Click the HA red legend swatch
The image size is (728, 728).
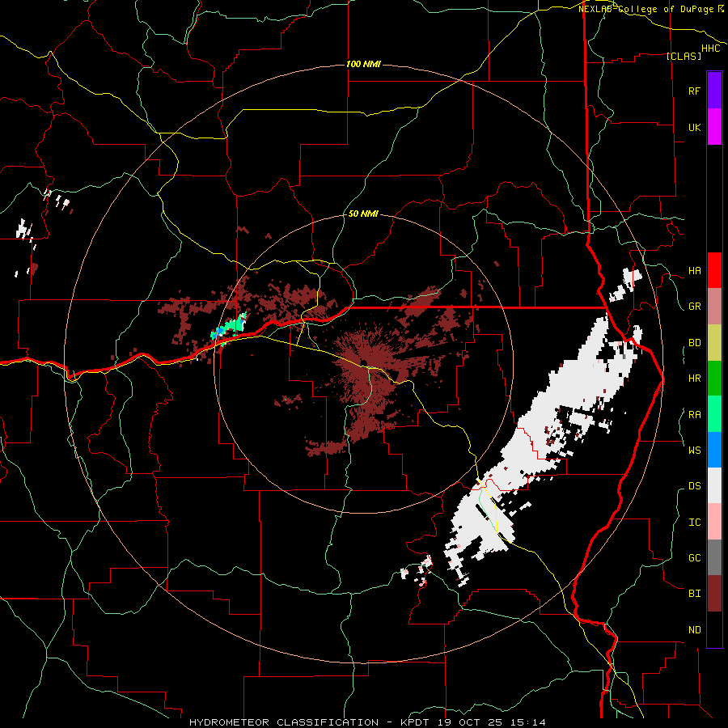[x=714, y=270]
